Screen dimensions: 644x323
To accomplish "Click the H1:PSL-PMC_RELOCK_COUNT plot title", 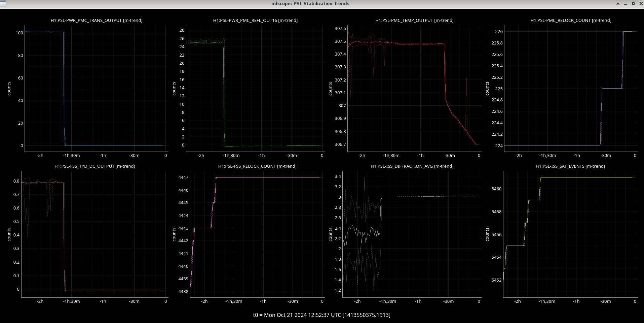I will click(x=571, y=20).
